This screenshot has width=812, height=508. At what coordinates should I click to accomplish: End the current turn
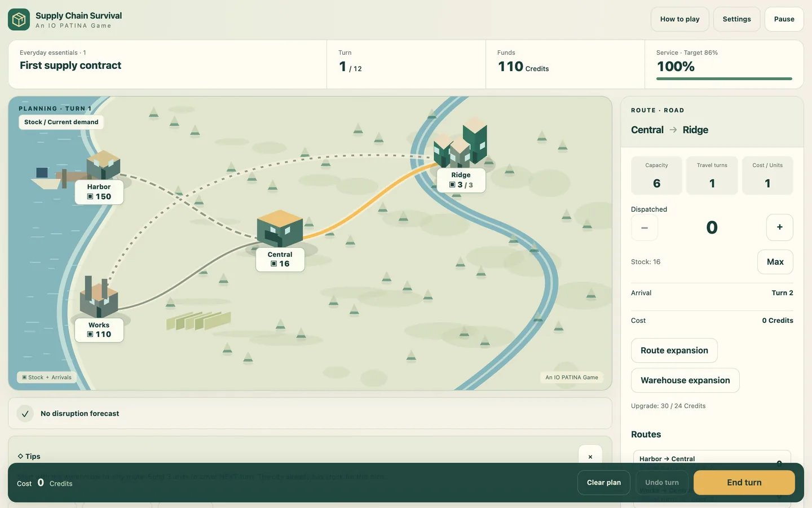[x=744, y=483]
